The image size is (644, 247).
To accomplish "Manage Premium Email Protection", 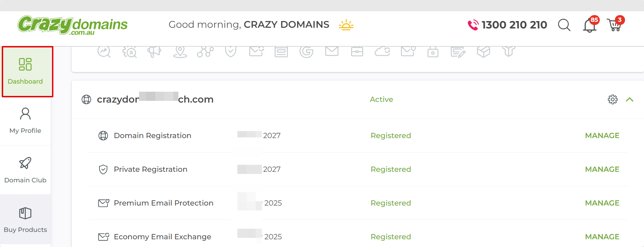I will [x=602, y=203].
